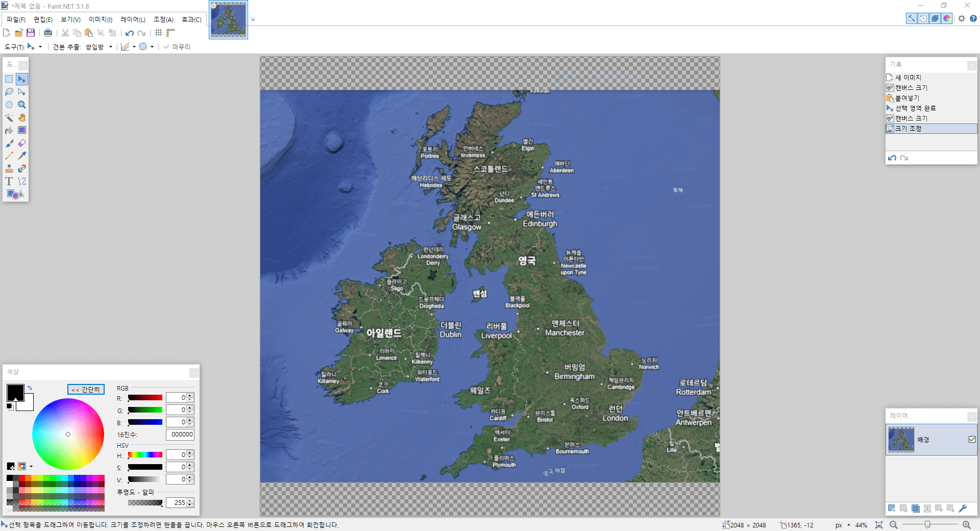Add a new layer in Layers panel
The width and height of the screenshot is (980, 531).
892,509
